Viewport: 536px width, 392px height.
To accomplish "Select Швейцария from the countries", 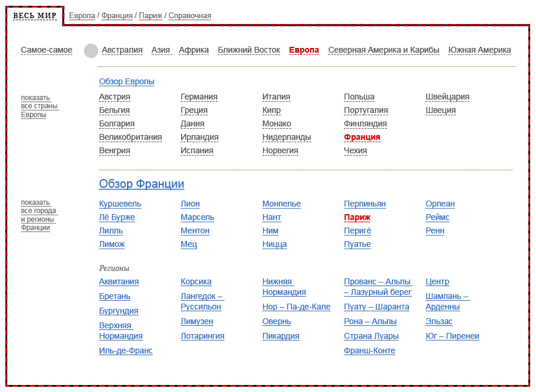I will tap(448, 97).
